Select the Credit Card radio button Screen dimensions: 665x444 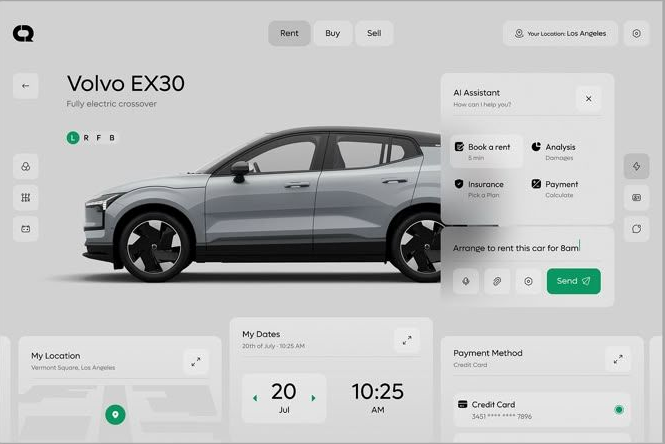[x=619, y=410]
